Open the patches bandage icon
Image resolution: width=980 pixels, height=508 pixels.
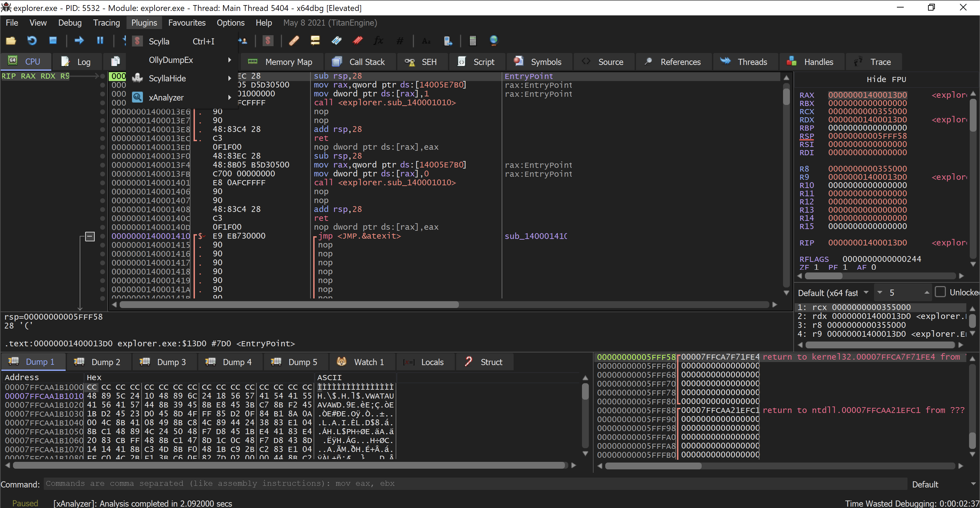click(294, 40)
